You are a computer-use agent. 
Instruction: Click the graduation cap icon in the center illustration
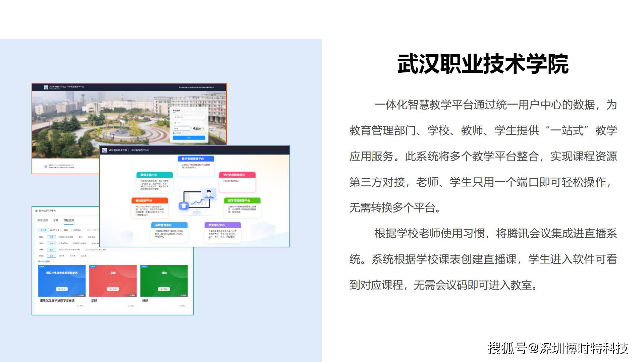click(x=183, y=206)
